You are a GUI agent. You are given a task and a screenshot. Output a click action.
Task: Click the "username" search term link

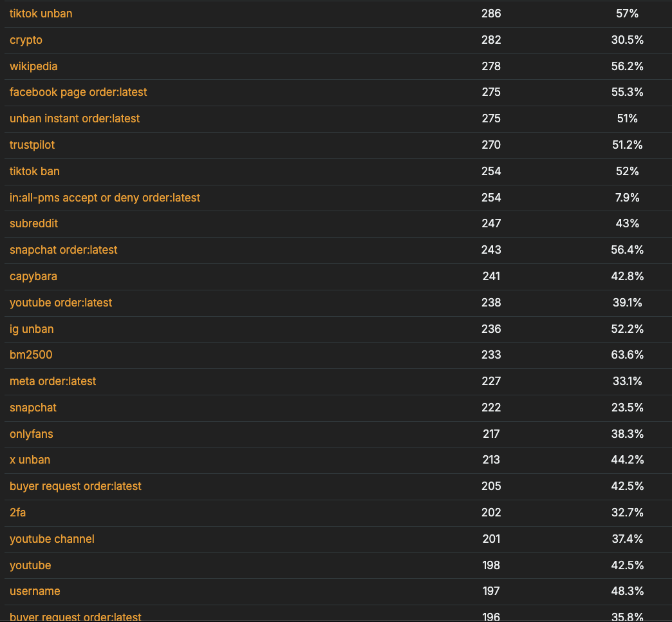[35, 591]
